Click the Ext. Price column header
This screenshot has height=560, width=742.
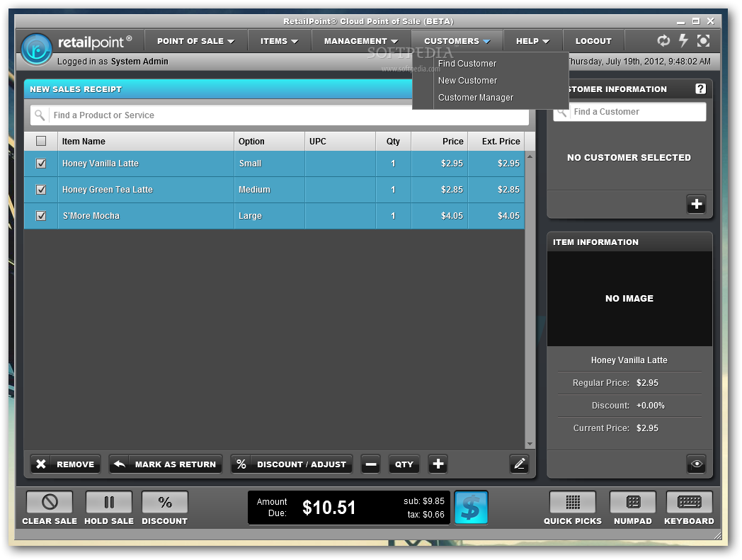(x=496, y=141)
